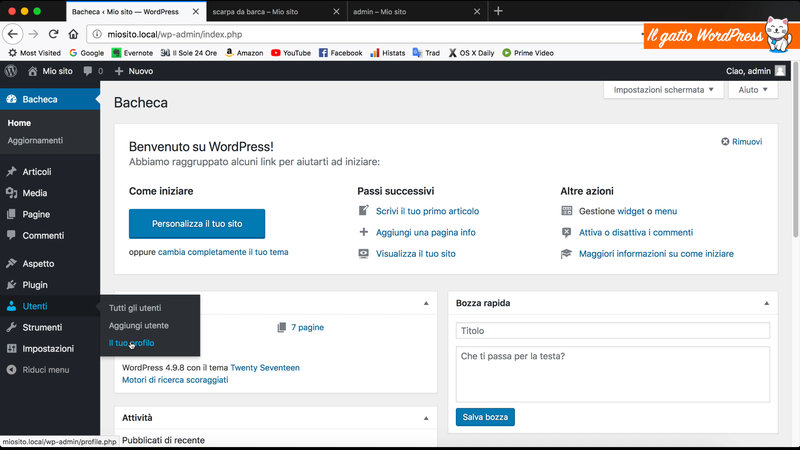Image resolution: width=800 pixels, height=450 pixels.
Task: Open the Most Visited bookmarks folder
Action: 34,53
